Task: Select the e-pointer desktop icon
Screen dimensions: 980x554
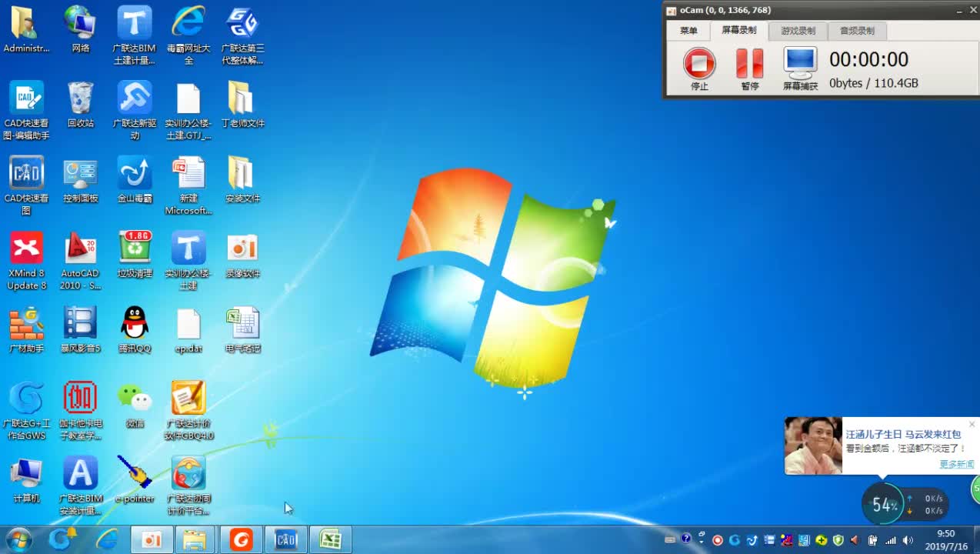Action: coord(135,479)
